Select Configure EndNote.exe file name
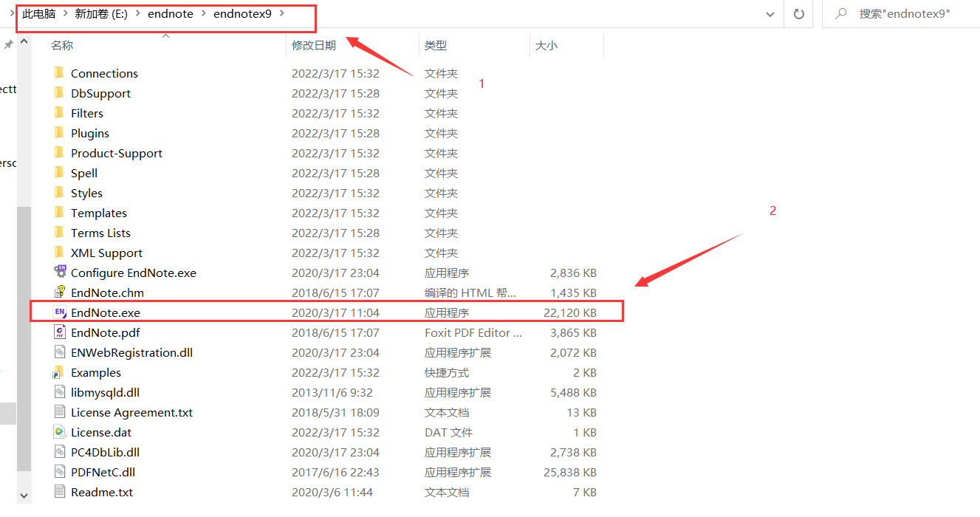 click(134, 273)
